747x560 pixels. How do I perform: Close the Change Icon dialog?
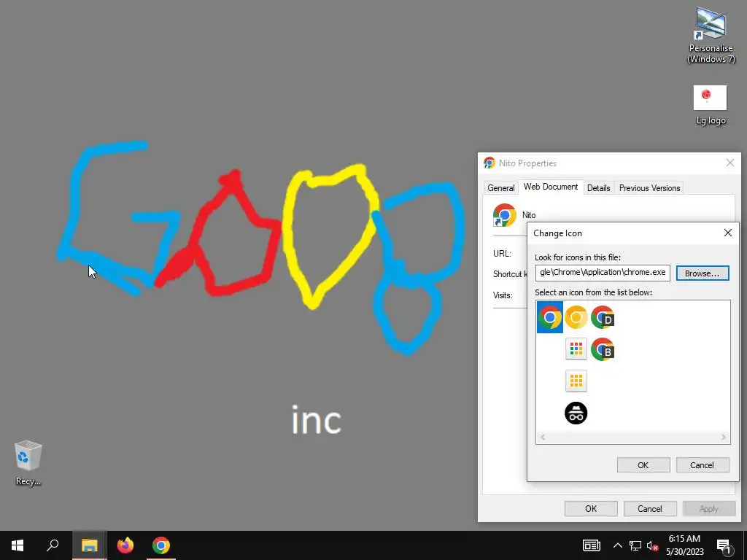[728, 233]
